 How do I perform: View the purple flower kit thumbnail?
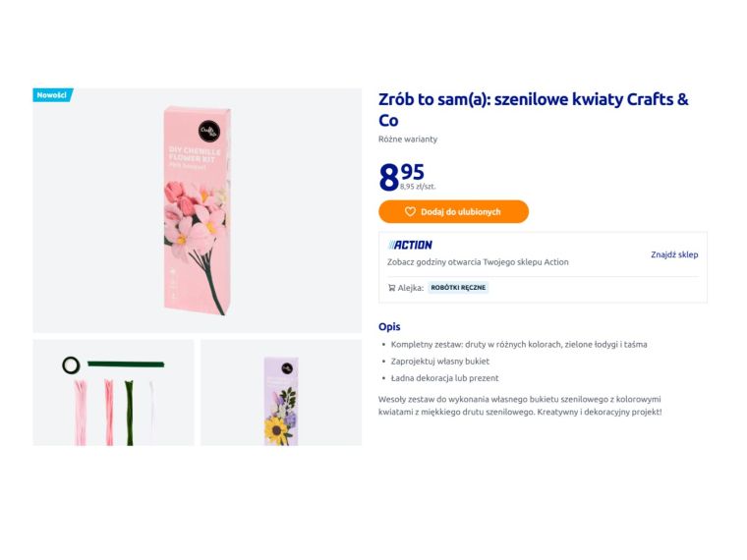pyautogui.click(x=281, y=393)
